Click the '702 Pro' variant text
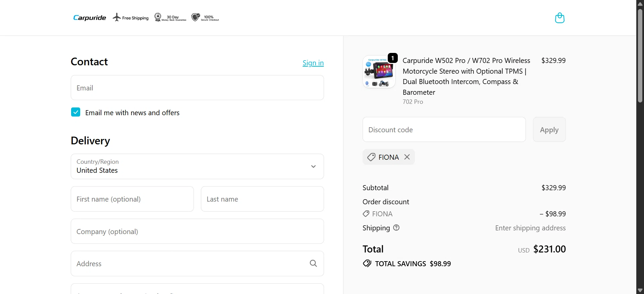The image size is (644, 294). [413, 102]
